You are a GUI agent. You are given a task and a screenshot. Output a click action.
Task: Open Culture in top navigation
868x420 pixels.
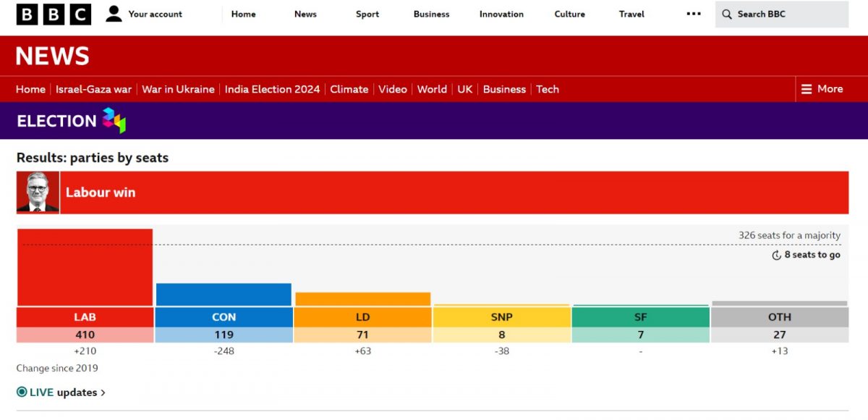tap(570, 14)
